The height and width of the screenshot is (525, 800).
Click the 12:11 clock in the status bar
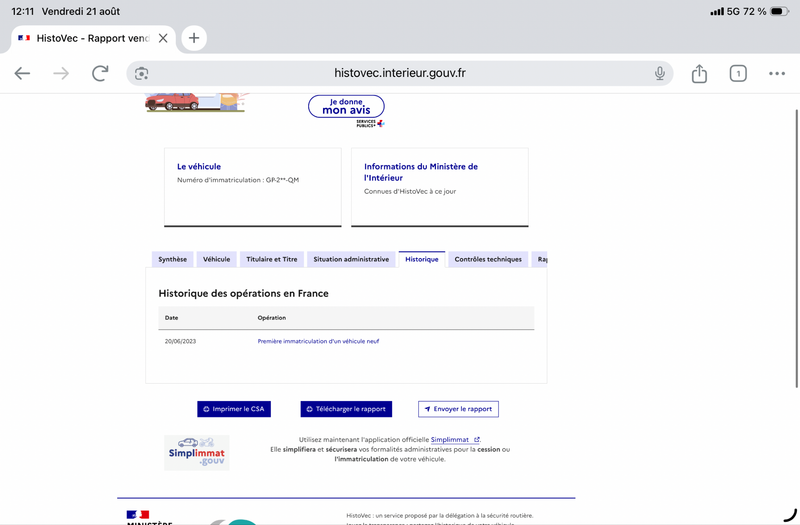click(x=22, y=11)
